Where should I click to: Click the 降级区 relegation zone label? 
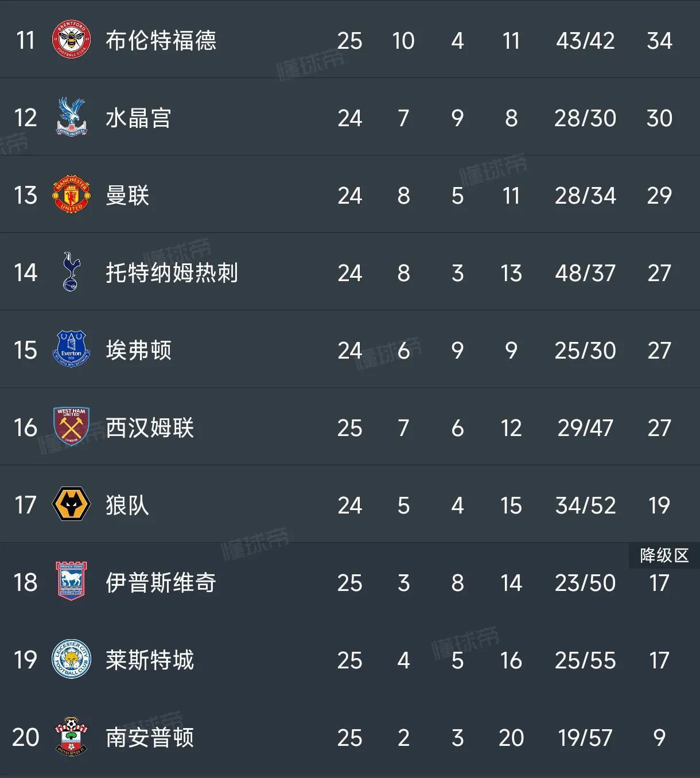point(664,555)
